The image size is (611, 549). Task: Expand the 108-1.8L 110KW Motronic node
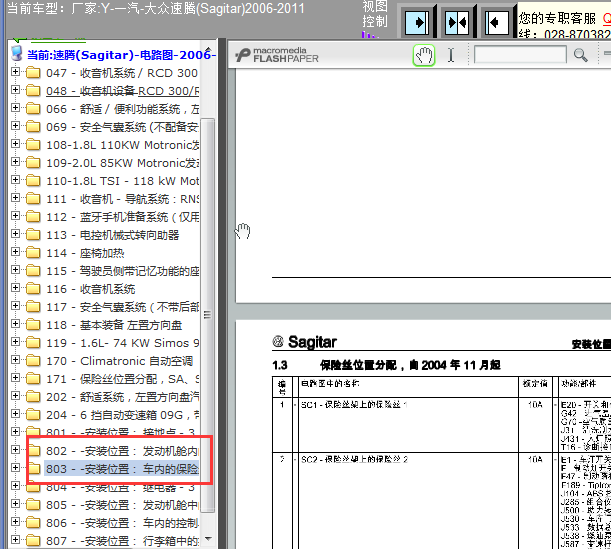tap(15, 143)
